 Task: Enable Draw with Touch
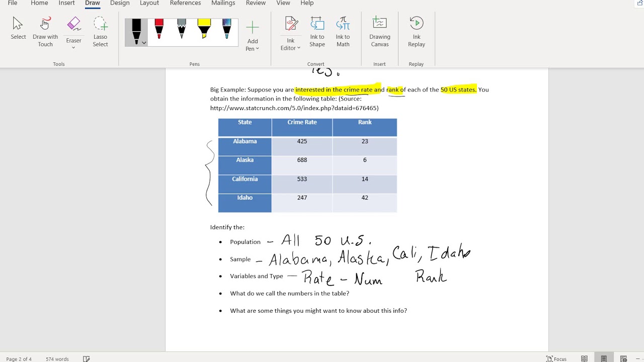point(45,32)
